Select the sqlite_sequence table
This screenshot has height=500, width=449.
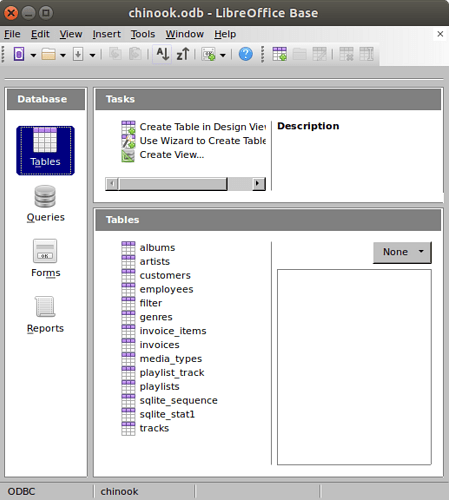(x=178, y=400)
